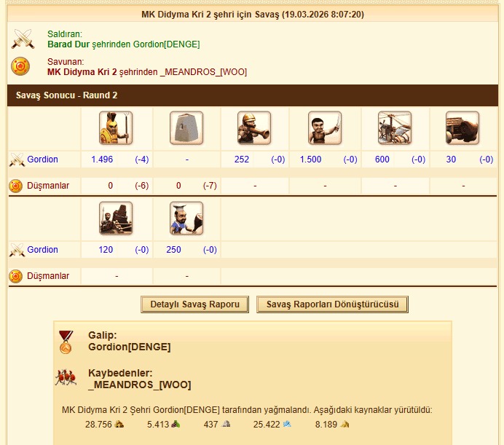Click the looted crystal resource icon

click(287, 424)
